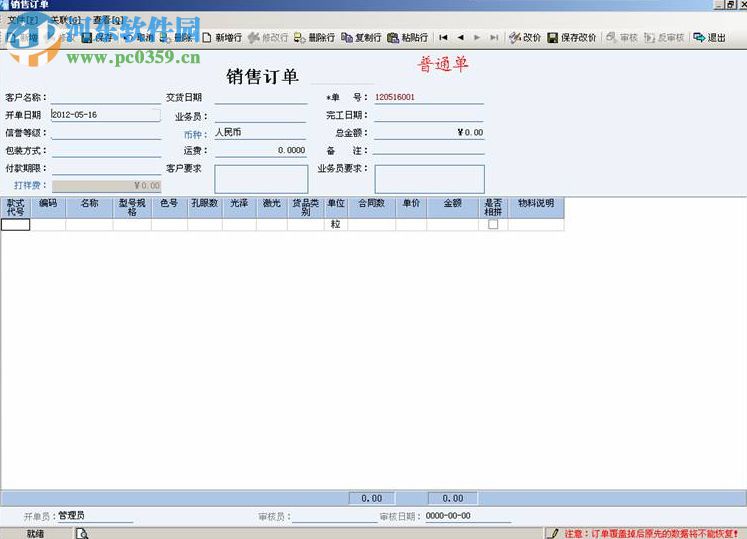Open the 开单日期 date field
Screen dimensions: 747x539
[x=106, y=115]
